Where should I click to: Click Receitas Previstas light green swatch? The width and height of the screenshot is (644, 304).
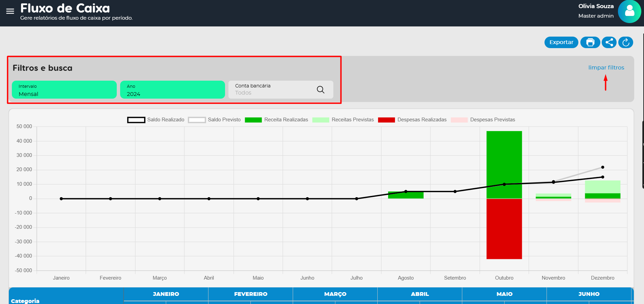(321, 120)
